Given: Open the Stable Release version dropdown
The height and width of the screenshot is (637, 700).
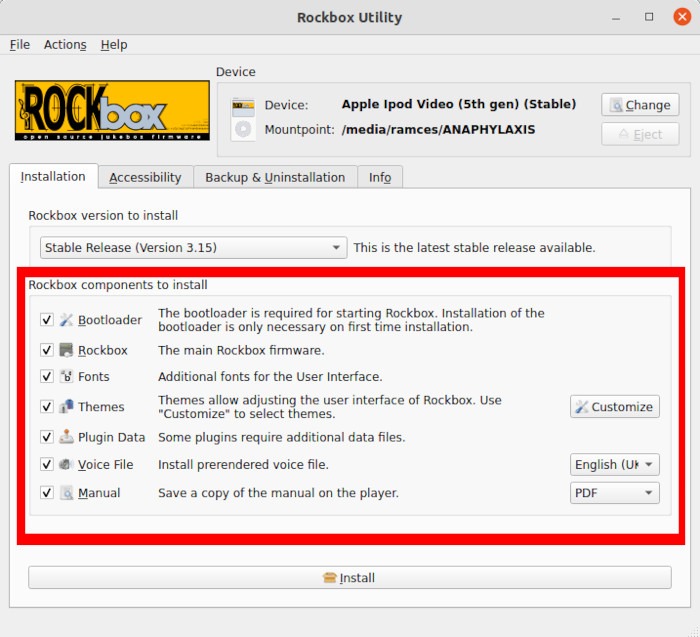Looking at the screenshot, I should click(x=193, y=247).
